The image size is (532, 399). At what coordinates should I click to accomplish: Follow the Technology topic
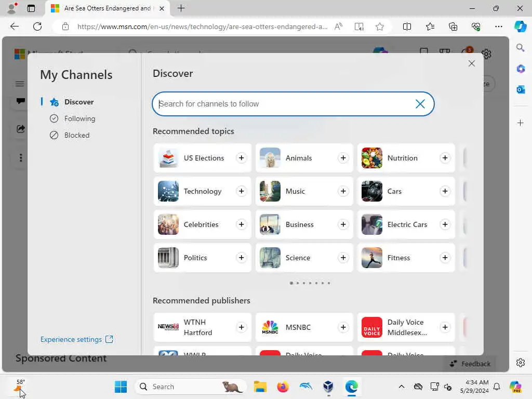coord(241,191)
